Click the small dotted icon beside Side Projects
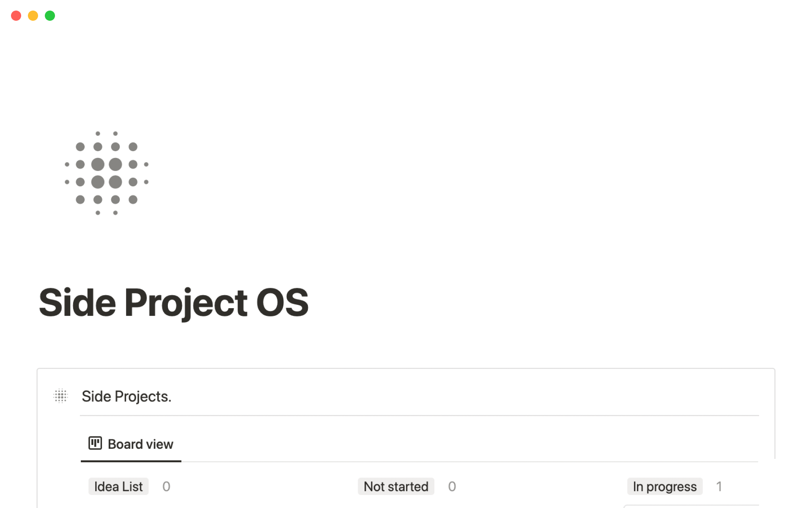This screenshot has width=812, height=508. pyautogui.click(x=61, y=396)
